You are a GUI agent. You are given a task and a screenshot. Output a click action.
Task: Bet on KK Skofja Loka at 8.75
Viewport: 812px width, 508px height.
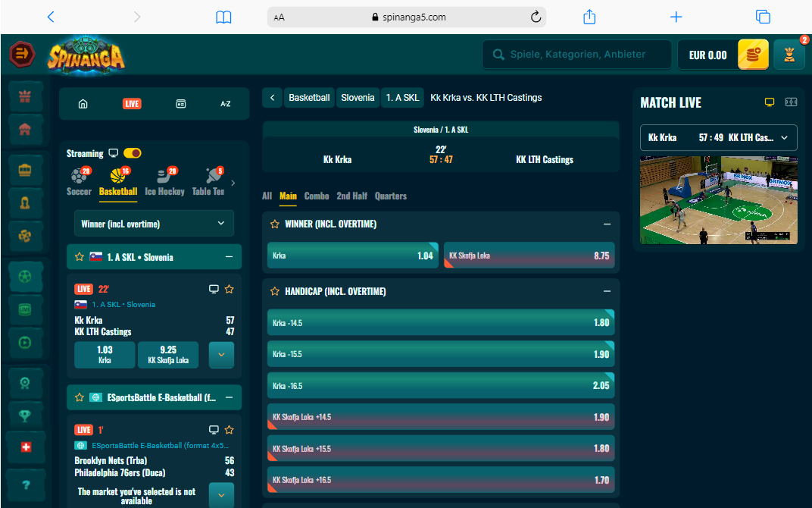(x=529, y=257)
